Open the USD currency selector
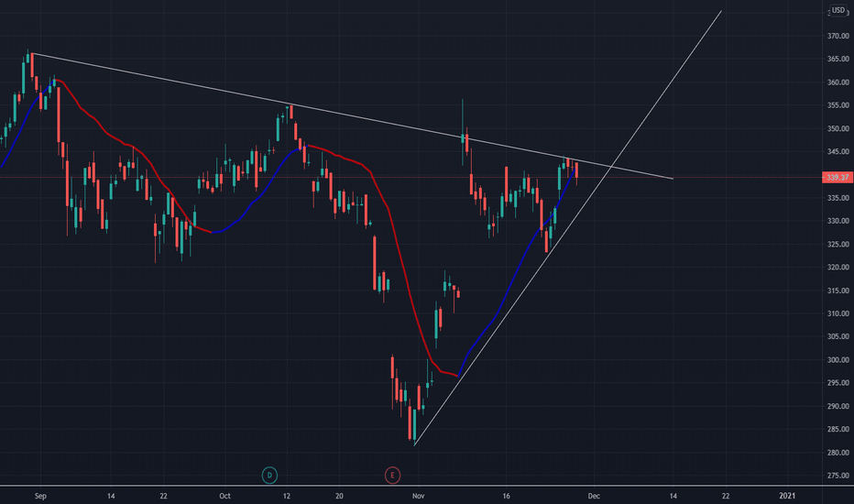This screenshot has height=504, width=854. 838,10
